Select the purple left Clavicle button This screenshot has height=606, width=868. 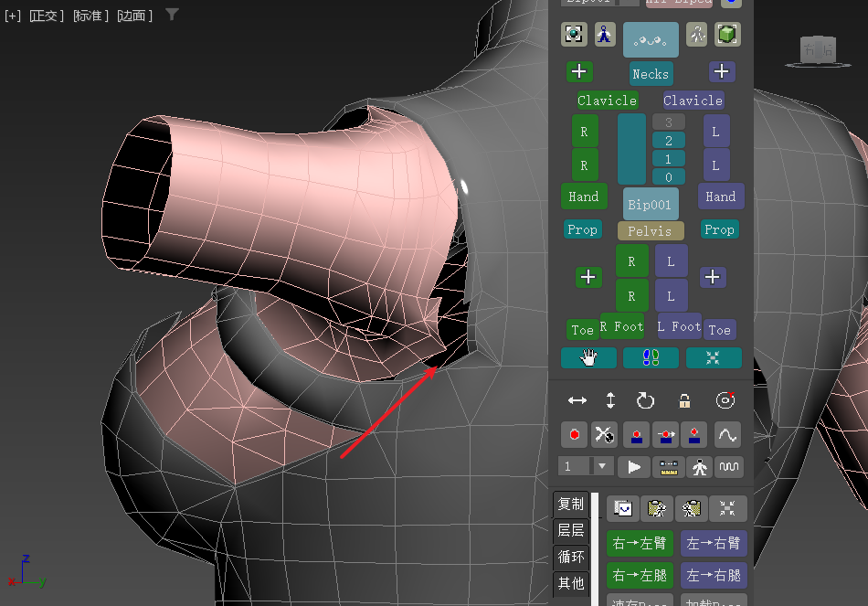click(x=693, y=101)
